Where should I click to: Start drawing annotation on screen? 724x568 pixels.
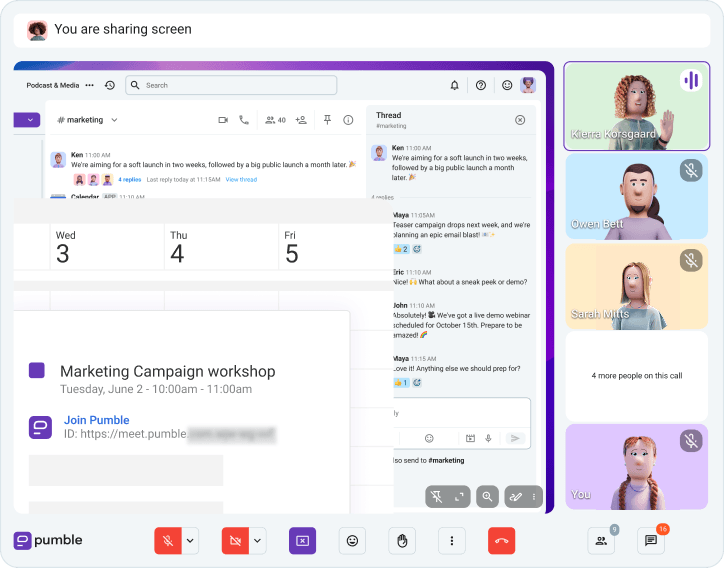point(516,497)
